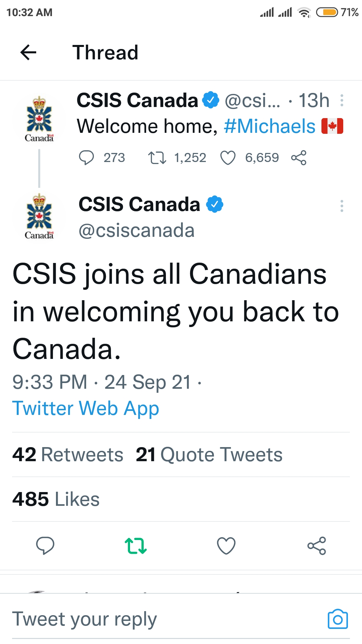Screen dimensions: 362x644
Task: Open camera icon in reply bar
Action: 338,619
